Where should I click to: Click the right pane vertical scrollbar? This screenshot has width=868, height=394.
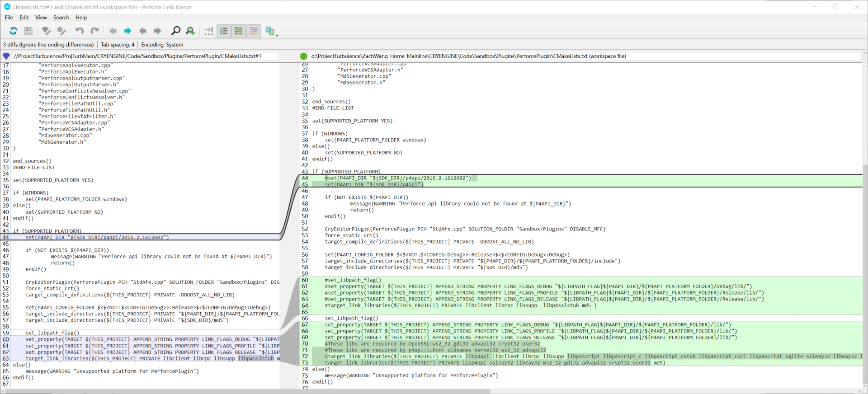[865, 271]
